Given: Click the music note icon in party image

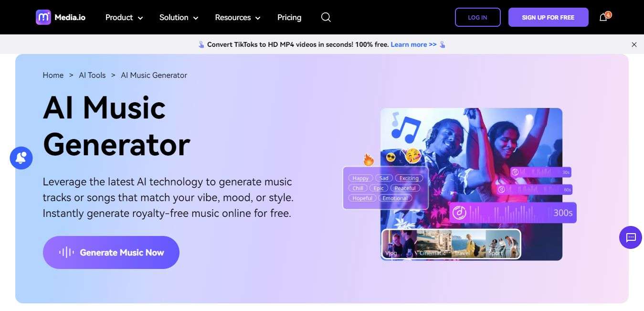Looking at the screenshot, I should [x=406, y=130].
